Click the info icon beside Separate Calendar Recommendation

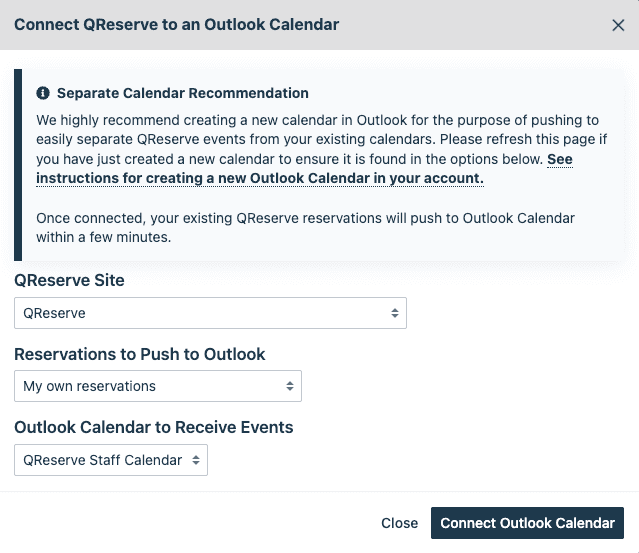[43, 93]
